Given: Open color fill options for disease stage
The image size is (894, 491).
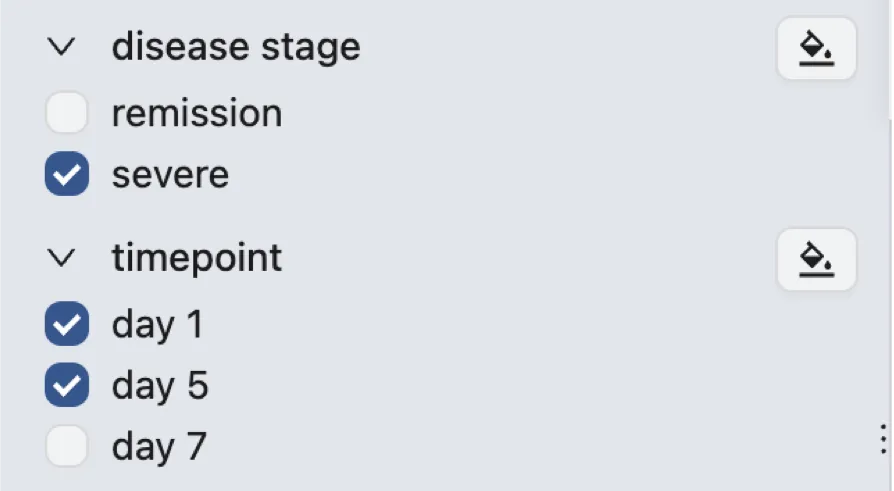Looking at the screenshot, I should tap(816, 48).
